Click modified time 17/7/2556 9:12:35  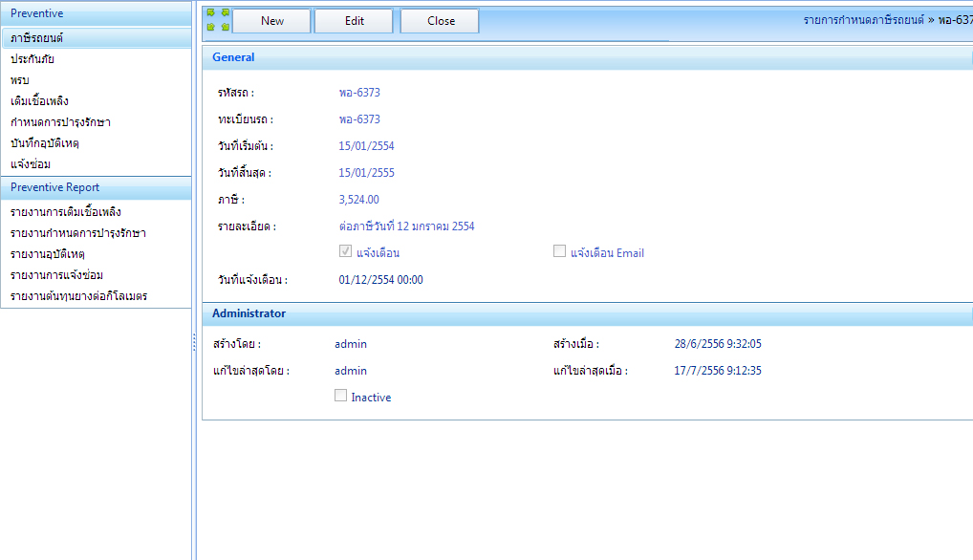(718, 370)
